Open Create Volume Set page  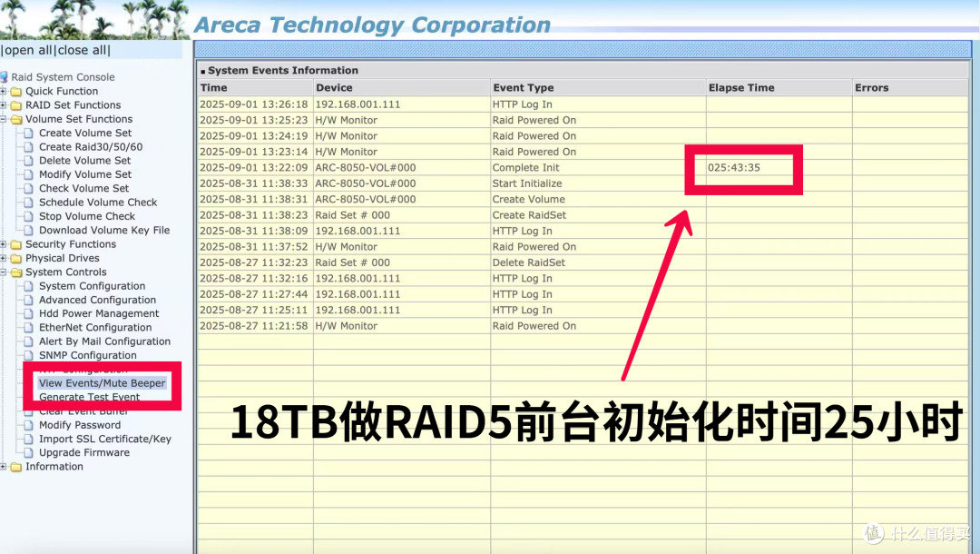[85, 133]
